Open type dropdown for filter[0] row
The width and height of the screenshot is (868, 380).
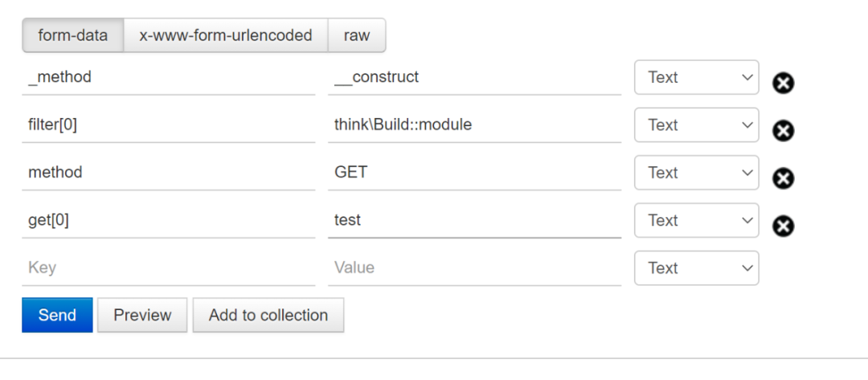(696, 125)
